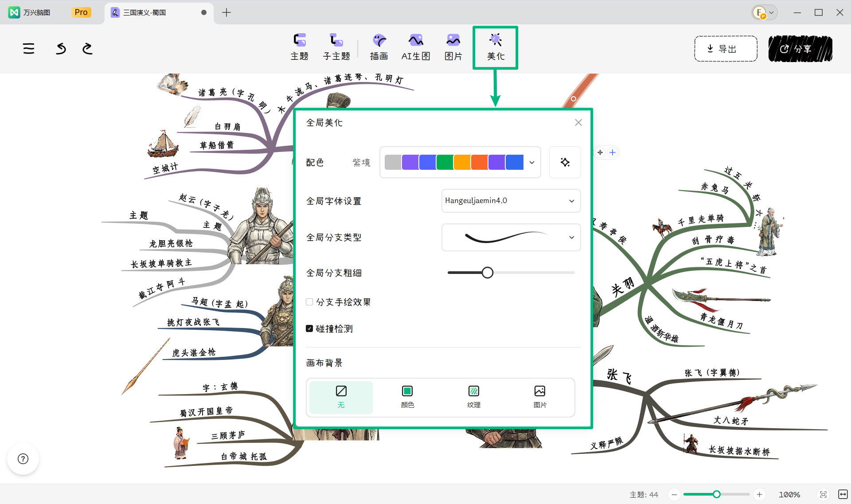Viewport: 851px width, 504px height.
Task: Toggle the fit-width icon in status bar
Action: tap(843, 494)
